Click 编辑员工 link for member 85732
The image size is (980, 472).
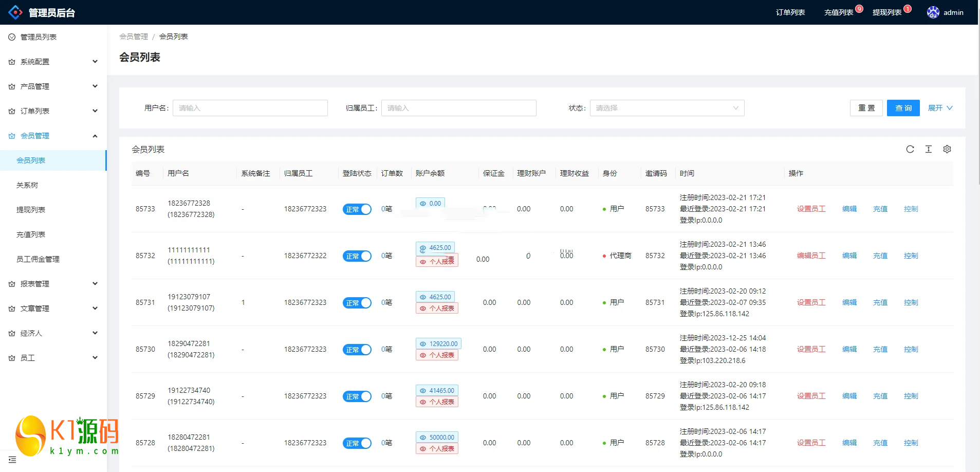(811, 256)
